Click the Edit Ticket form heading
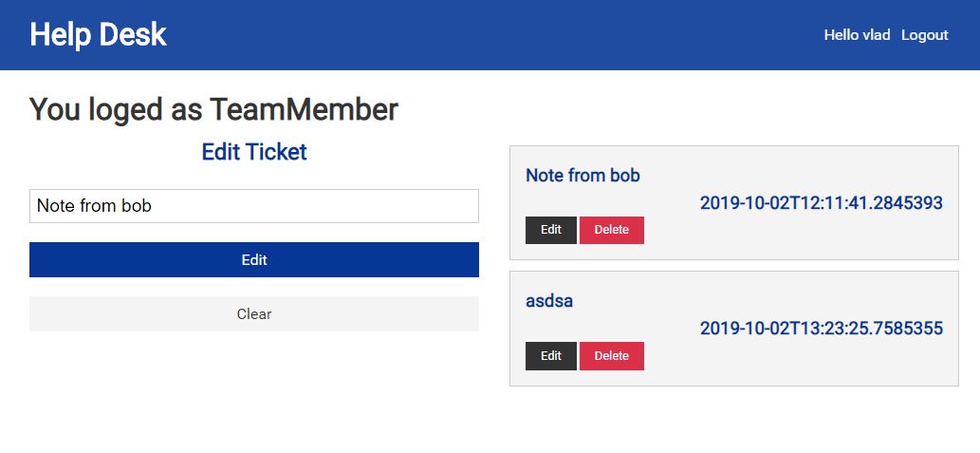The height and width of the screenshot is (453, 980). point(253,152)
